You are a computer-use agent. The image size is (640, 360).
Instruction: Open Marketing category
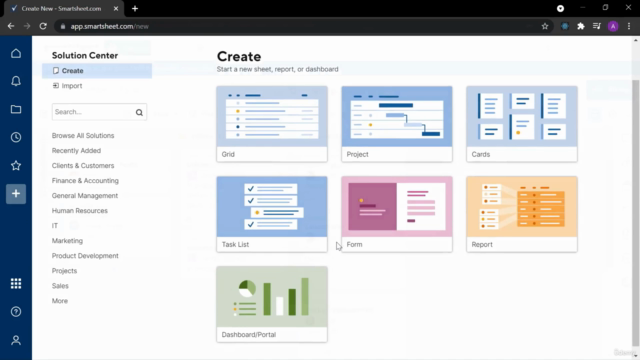67,241
